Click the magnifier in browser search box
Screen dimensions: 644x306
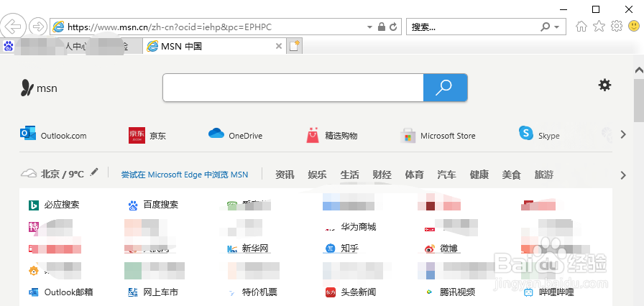(545, 27)
